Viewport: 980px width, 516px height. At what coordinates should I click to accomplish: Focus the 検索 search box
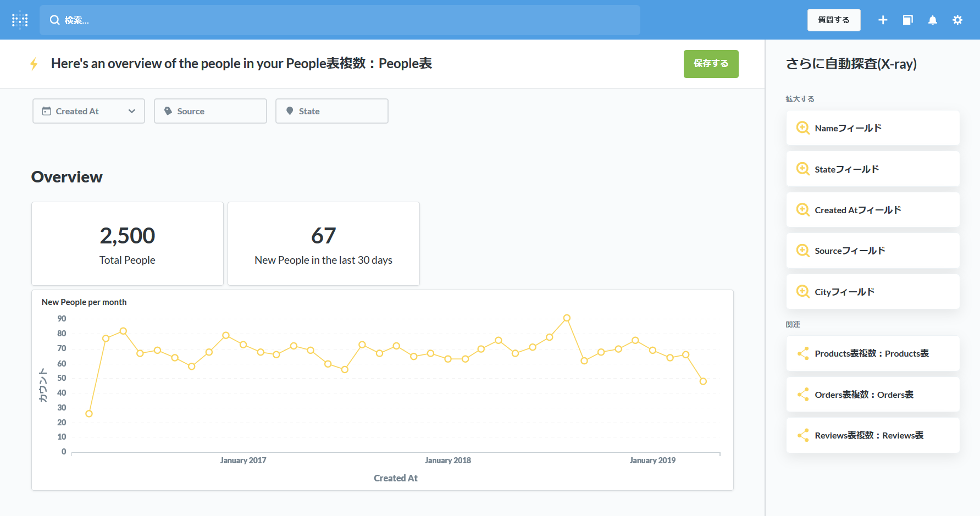(340, 20)
